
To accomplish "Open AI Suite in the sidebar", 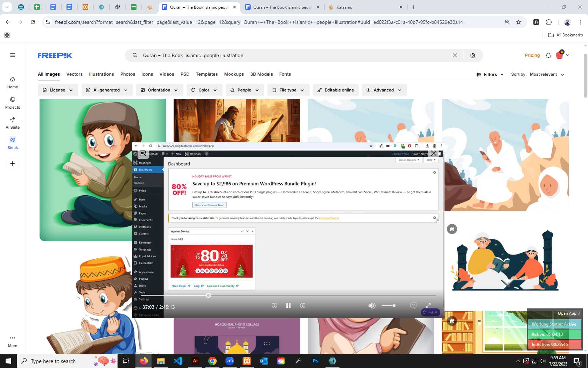I will [x=13, y=123].
